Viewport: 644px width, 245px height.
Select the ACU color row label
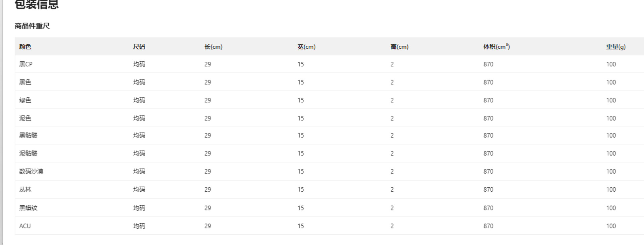click(25, 226)
